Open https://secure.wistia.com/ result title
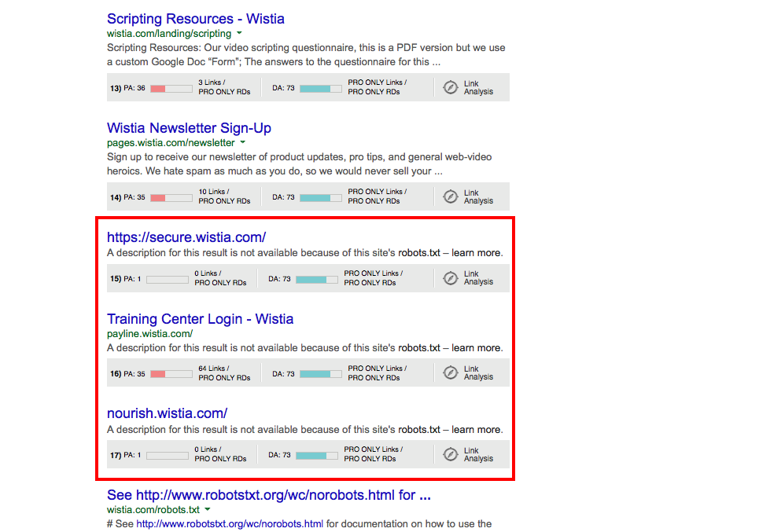 pos(186,237)
